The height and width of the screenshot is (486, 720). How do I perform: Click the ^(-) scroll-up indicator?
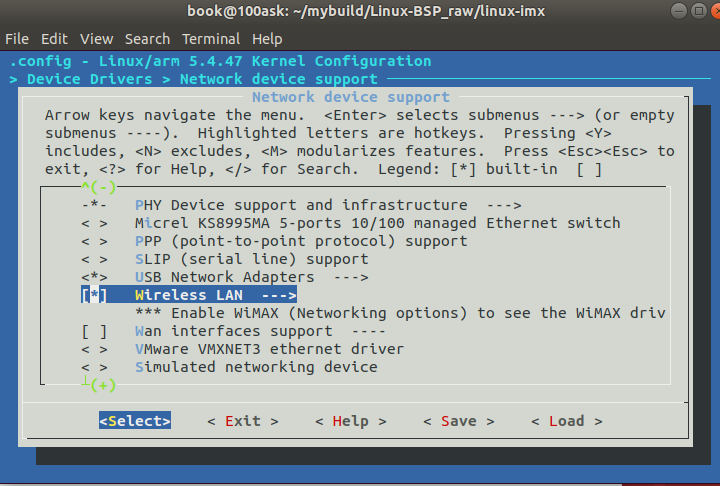coord(99,187)
